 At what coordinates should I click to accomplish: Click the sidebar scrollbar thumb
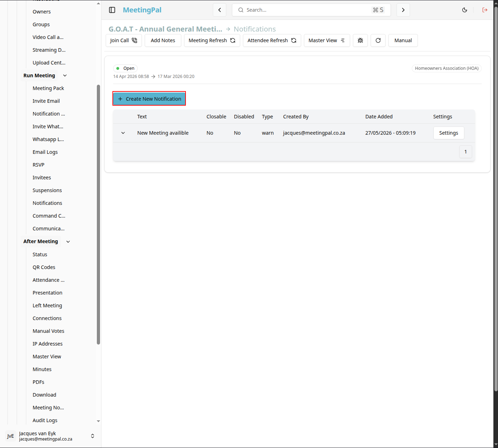pyautogui.click(x=98, y=214)
